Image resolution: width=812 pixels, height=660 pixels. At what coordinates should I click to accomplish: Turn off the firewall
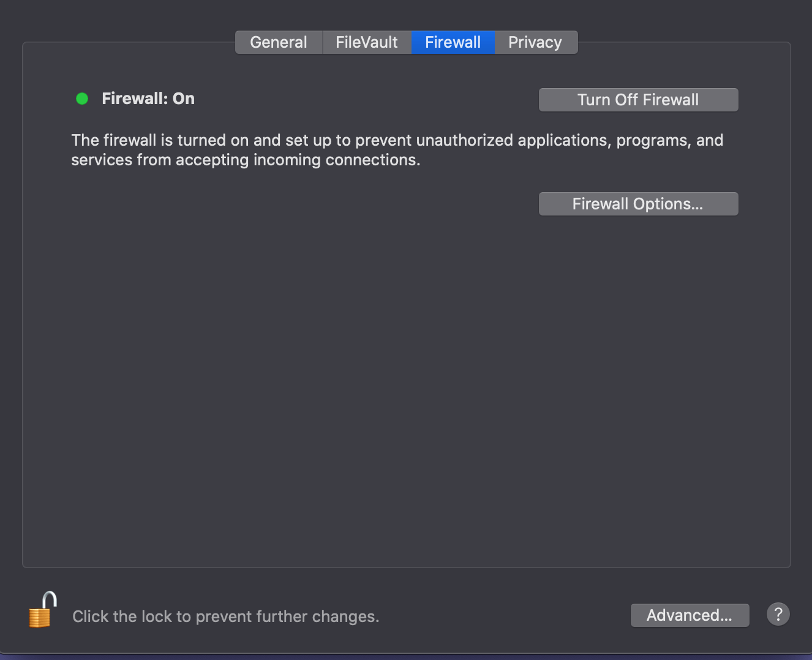(x=638, y=100)
